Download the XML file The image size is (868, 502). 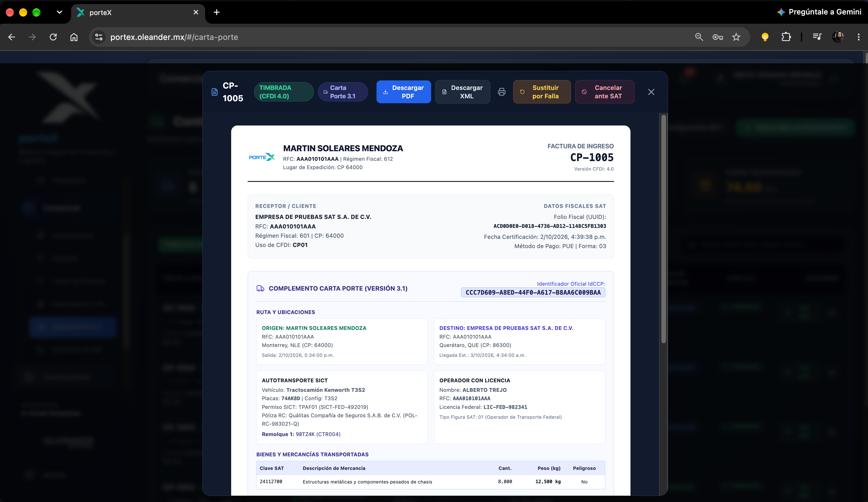tap(463, 92)
